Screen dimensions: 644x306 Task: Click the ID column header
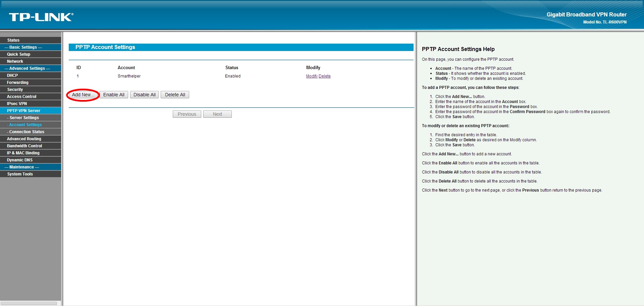[78, 67]
